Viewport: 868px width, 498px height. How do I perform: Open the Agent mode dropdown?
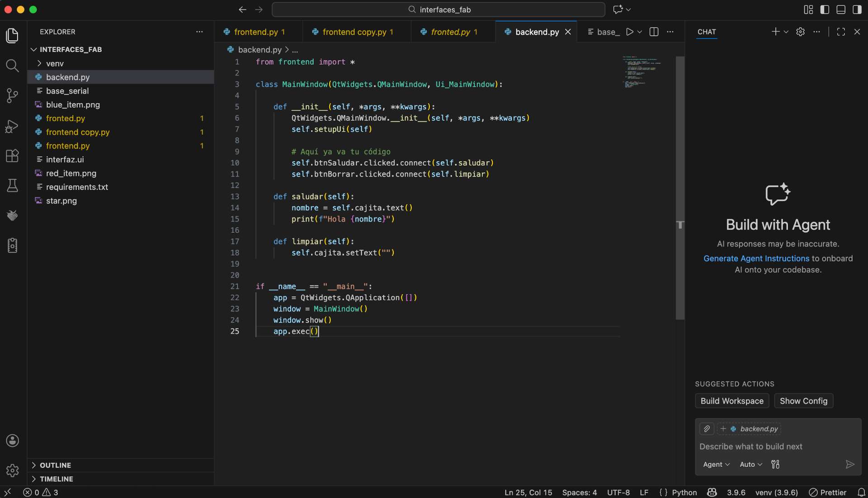716,465
